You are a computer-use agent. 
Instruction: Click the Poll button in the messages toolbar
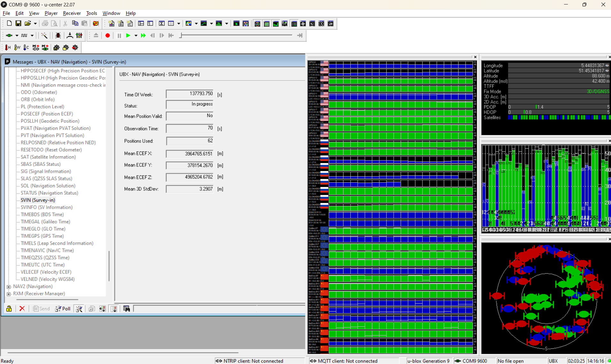(63, 309)
